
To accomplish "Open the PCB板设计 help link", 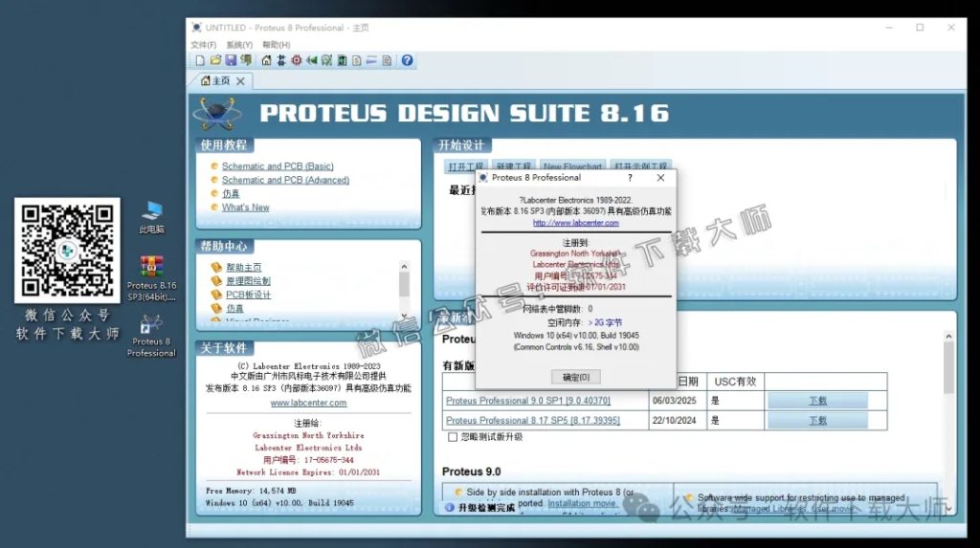I will click(x=248, y=295).
